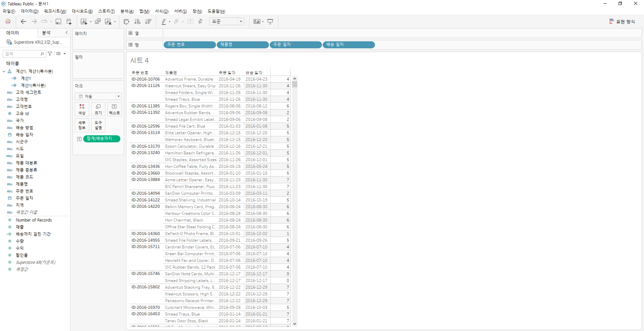Open the 도움말(H) menu
Image resolution: width=644 pixels, height=331 pixels.
[x=216, y=11]
